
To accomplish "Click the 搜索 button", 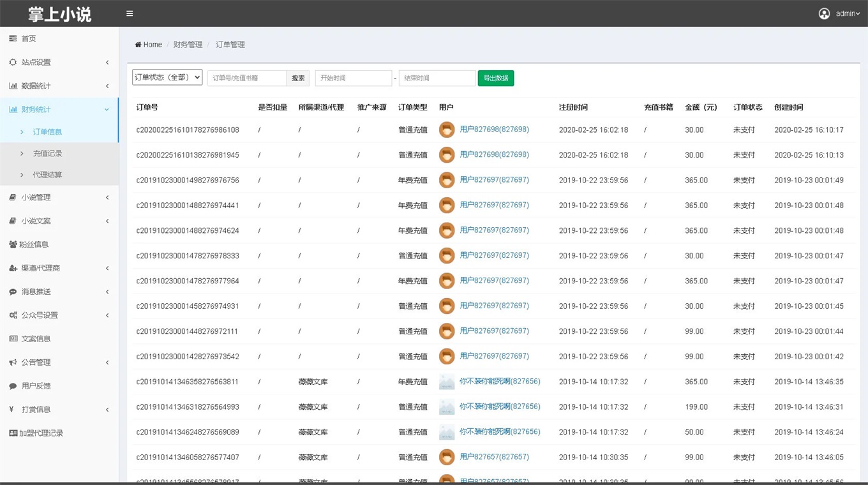I will click(x=298, y=78).
